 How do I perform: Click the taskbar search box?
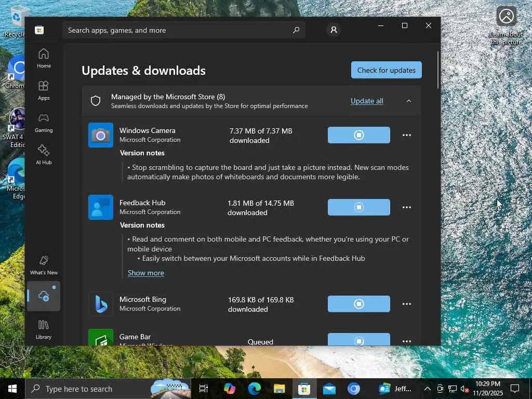coord(108,389)
